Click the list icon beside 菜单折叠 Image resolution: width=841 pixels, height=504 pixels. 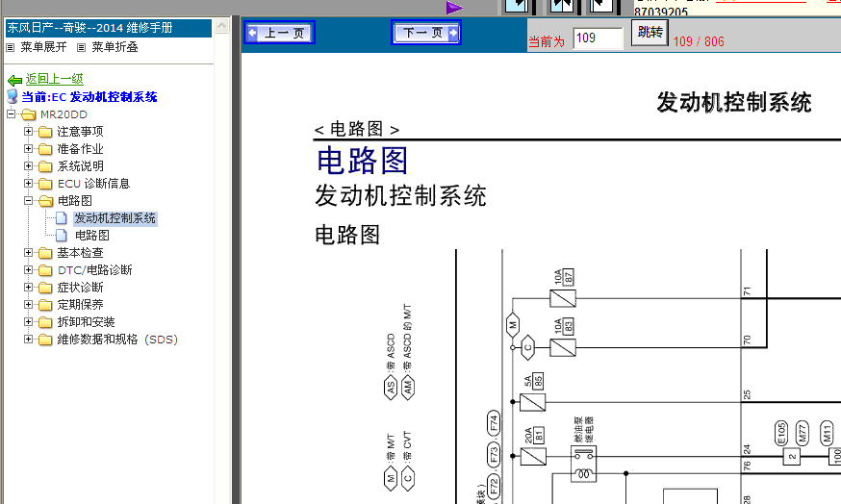(x=81, y=47)
